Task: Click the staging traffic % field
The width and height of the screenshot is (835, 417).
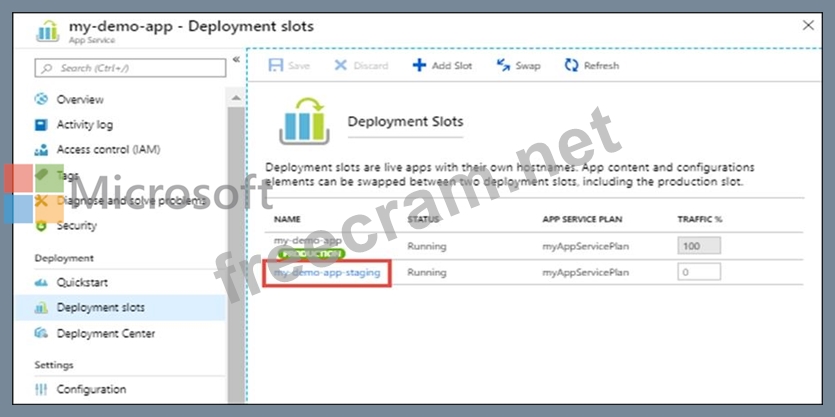Action: [697, 272]
